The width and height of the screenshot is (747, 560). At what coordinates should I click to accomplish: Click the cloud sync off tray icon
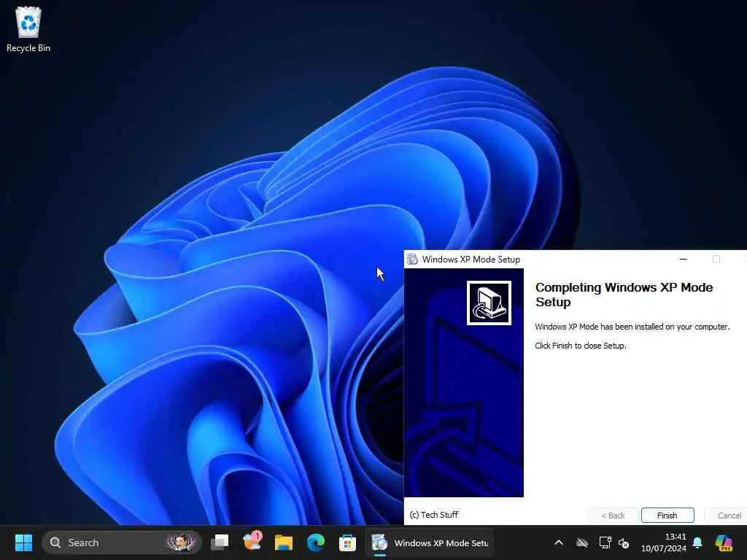[582, 542]
